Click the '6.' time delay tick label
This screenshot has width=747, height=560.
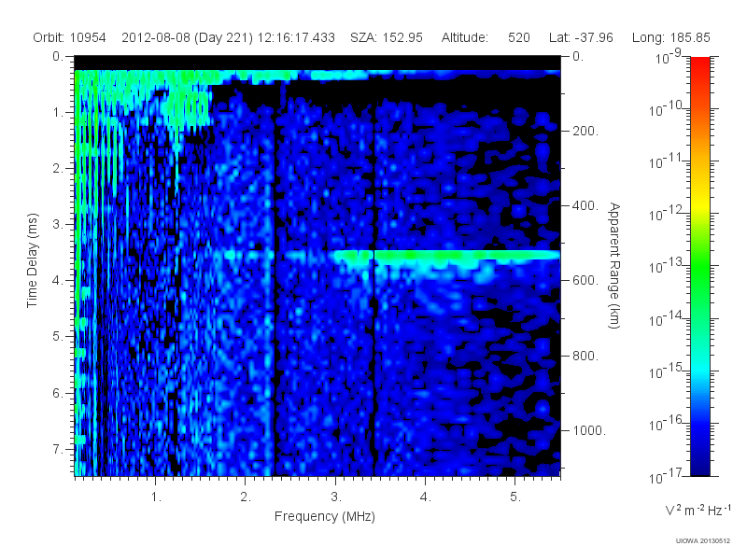(x=58, y=393)
